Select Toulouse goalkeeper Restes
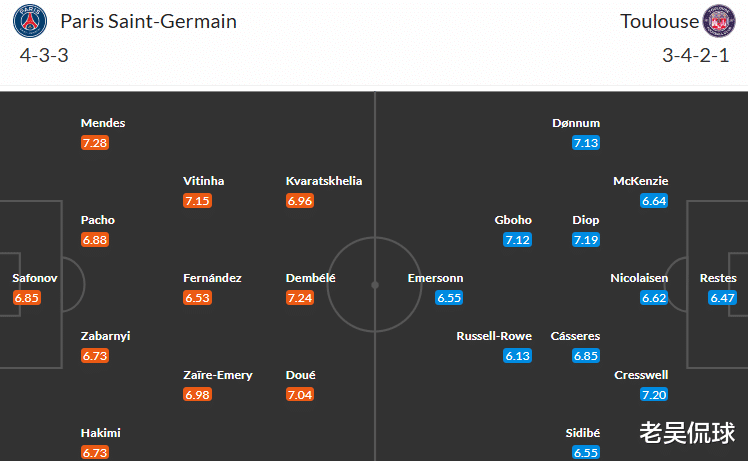 pos(718,278)
